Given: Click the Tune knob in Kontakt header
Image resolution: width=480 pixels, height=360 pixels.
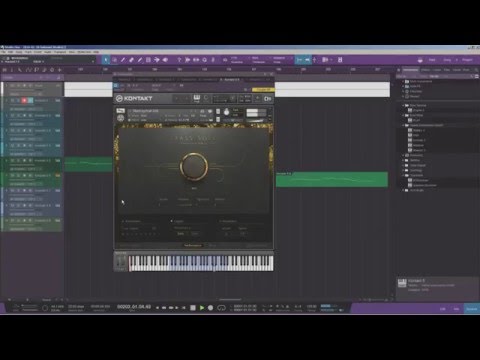Looking at the screenshot, I should (x=227, y=112).
